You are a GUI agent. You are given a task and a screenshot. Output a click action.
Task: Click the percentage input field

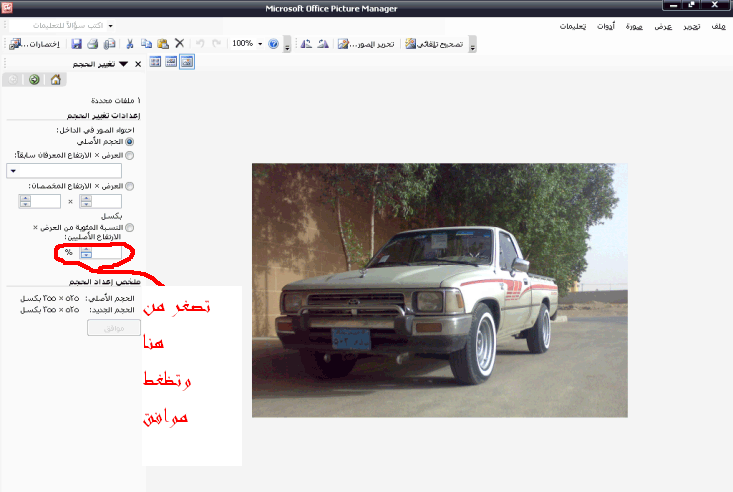(x=107, y=253)
